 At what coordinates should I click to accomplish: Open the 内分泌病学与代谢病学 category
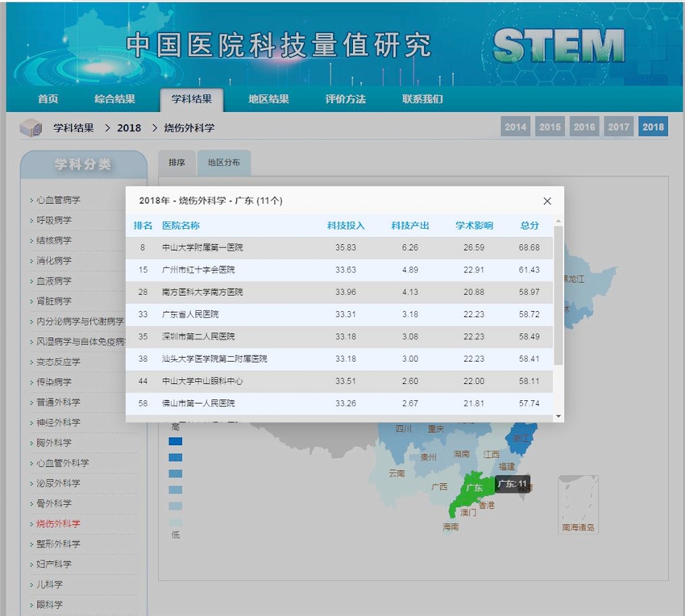(x=80, y=322)
